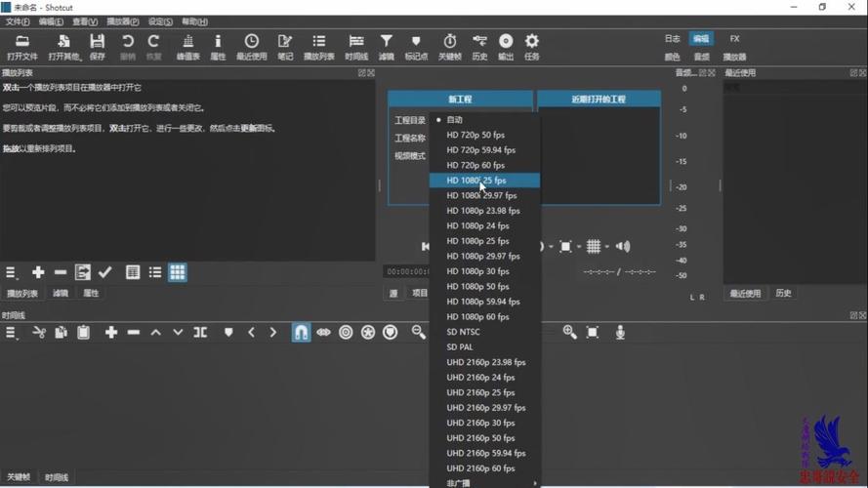Open the File menu
The image size is (868, 488).
[x=18, y=21]
